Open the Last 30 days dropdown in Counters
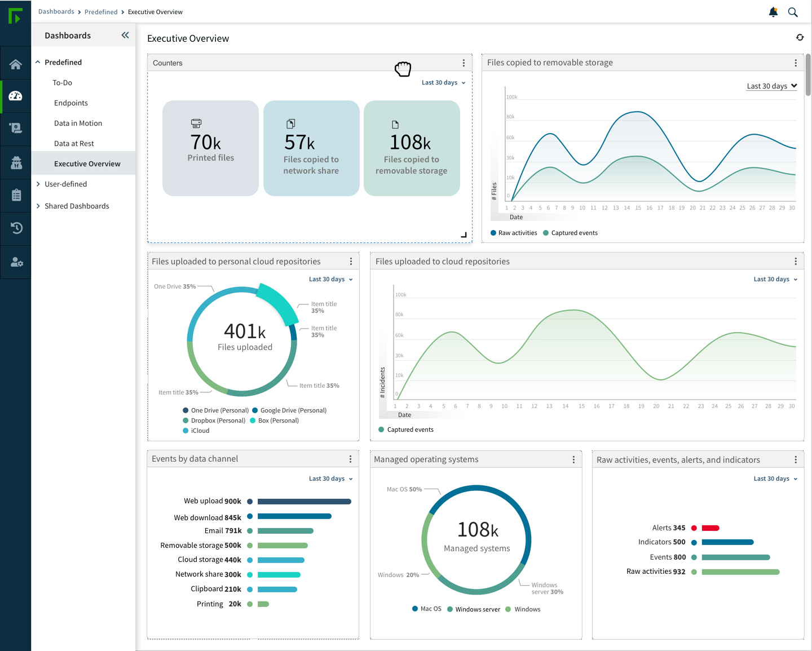812x651 pixels. pos(444,83)
